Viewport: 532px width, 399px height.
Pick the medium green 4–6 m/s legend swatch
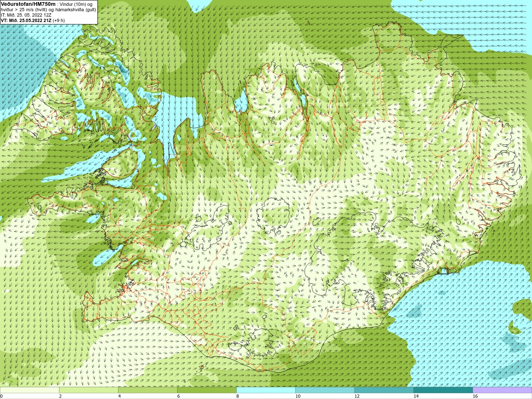(x=148, y=390)
